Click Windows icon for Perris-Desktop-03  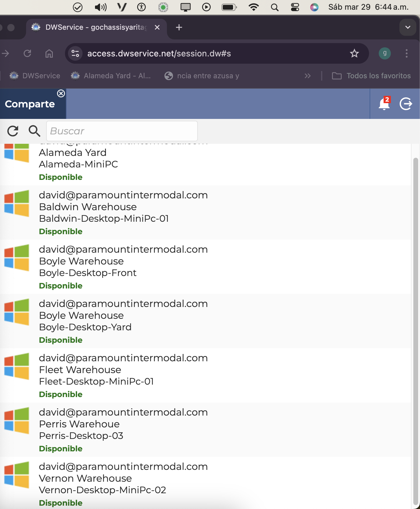point(17,420)
